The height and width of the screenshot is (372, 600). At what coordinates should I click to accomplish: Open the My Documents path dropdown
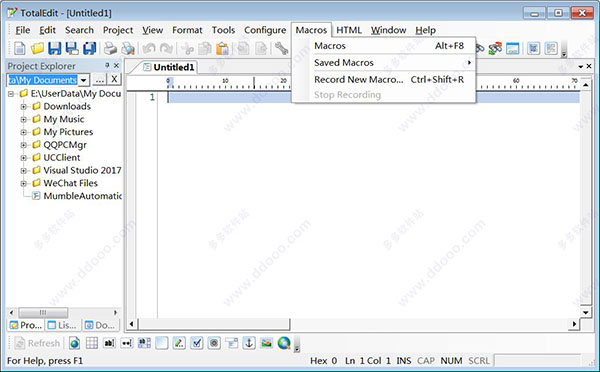pos(84,80)
